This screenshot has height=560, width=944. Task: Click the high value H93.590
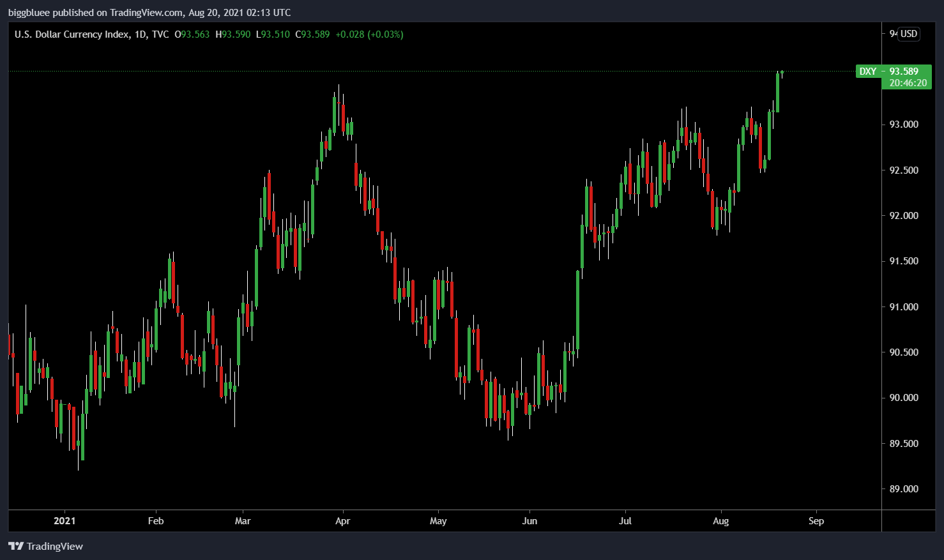coord(232,34)
